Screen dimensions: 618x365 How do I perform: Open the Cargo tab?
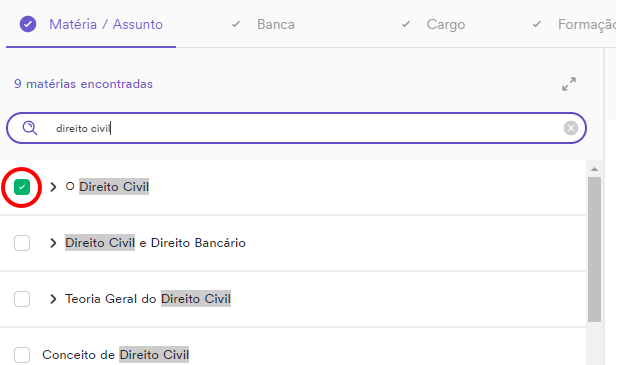click(x=446, y=24)
